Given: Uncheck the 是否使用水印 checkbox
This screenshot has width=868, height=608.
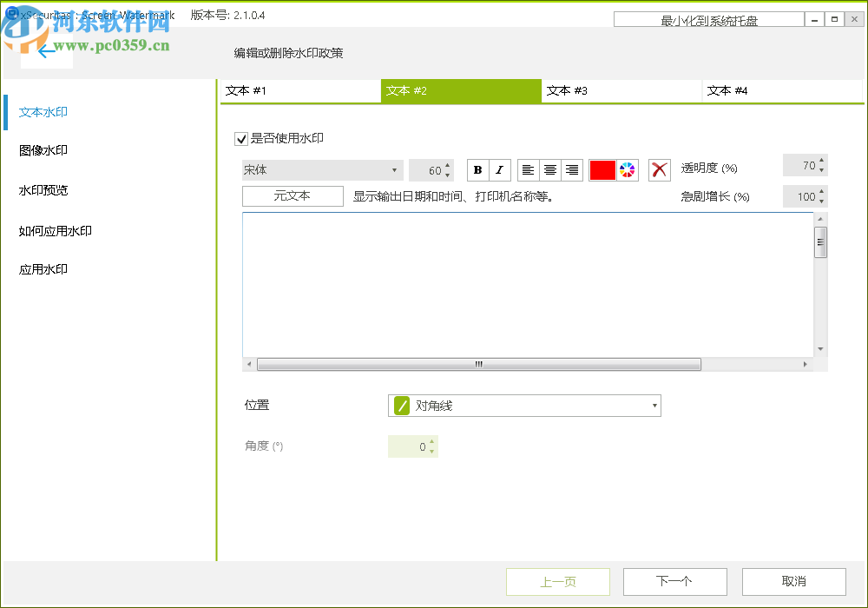Looking at the screenshot, I should point(240,138).
